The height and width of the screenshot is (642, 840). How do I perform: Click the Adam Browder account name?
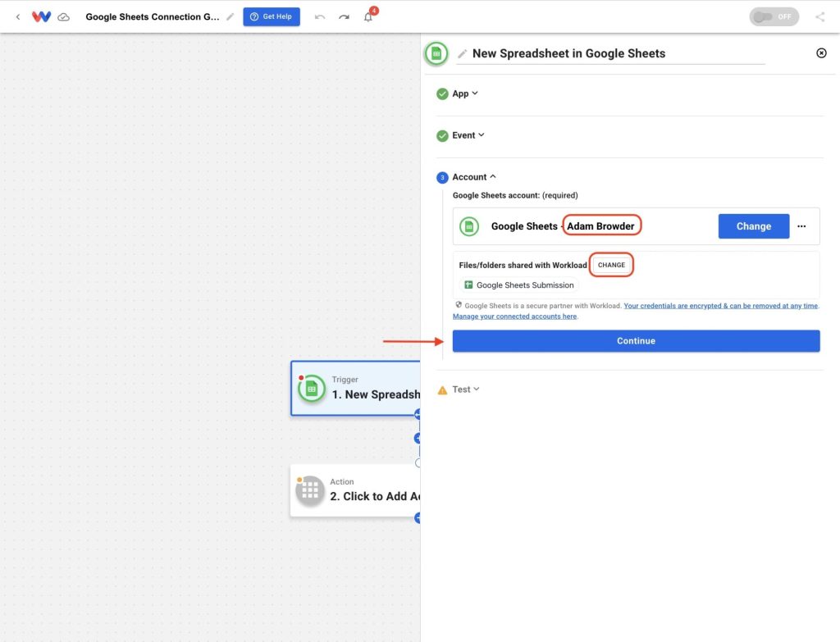pos(600,226)
